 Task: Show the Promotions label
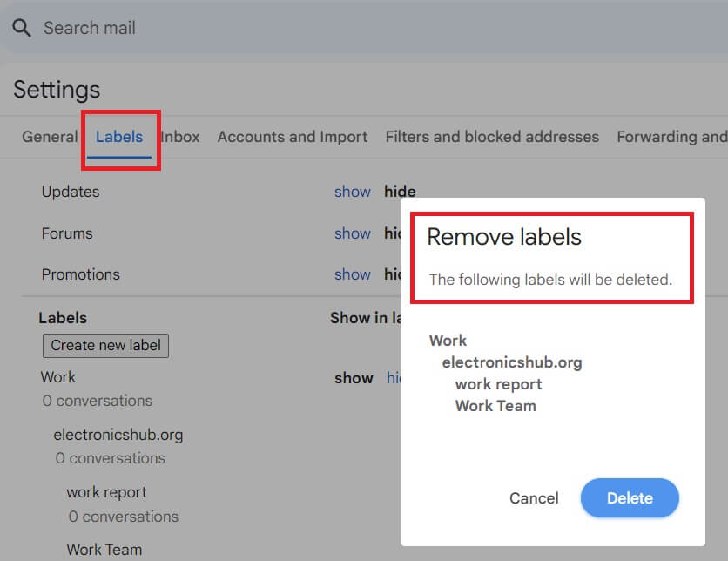(353, 274)
